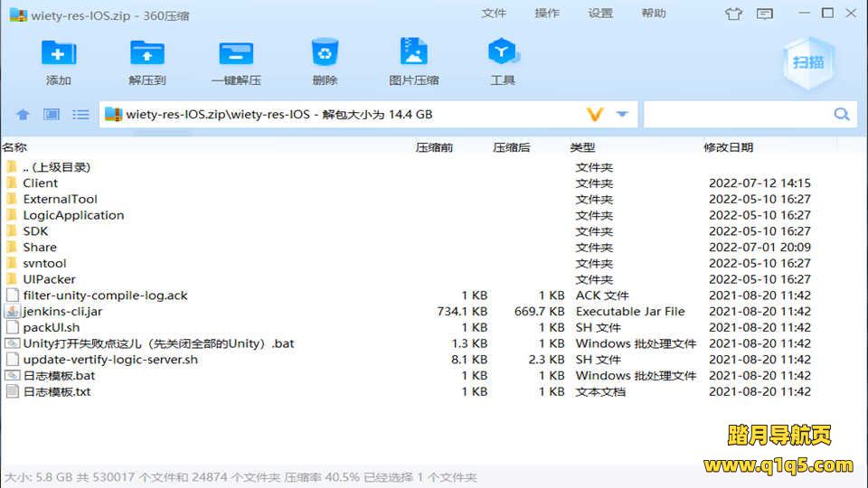868x488 pixels.
Task: Click the Scan (扫描) shield button
Action: [807, 62]
